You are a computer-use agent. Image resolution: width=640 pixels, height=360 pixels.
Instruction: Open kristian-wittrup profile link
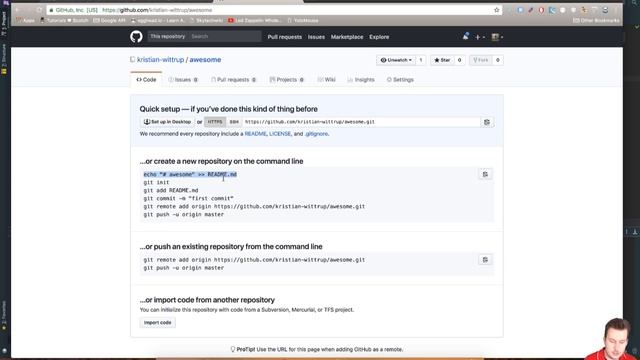[160, 60]
